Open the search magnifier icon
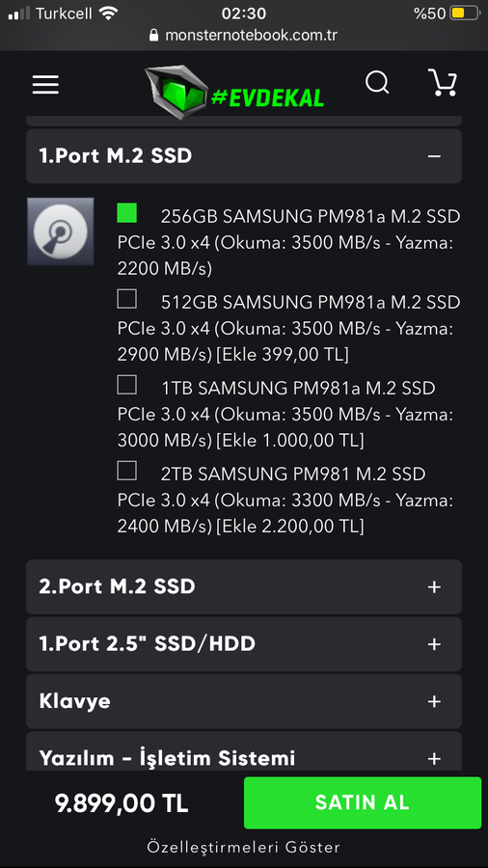 [377, 84]
